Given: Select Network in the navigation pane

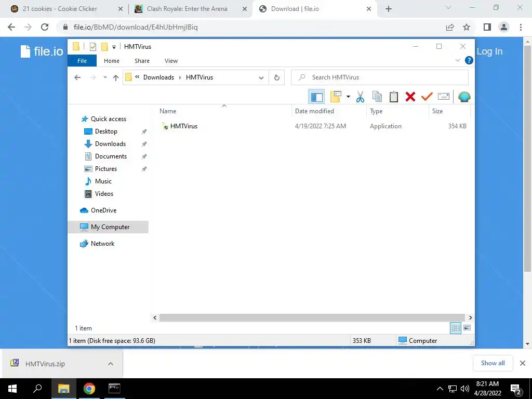Looking at the screenshot, I should (x=102, y=244).
